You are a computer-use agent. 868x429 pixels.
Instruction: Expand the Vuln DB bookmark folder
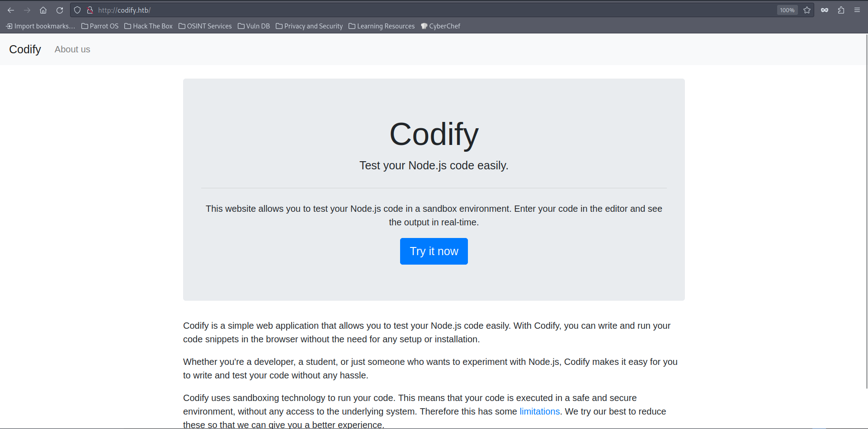(x=254, y=26)
